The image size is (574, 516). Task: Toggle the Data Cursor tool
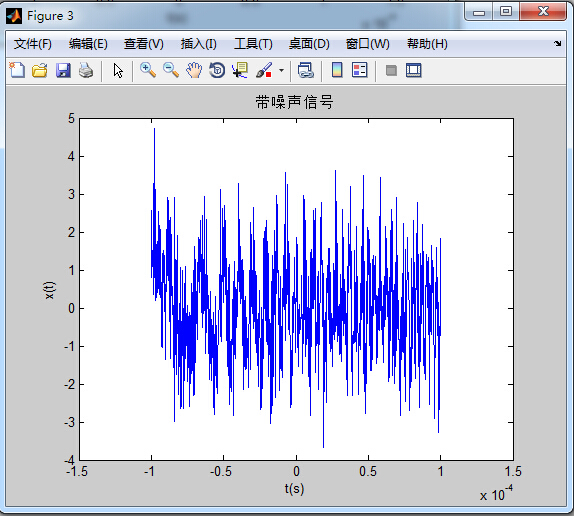(x=240, y=70)
